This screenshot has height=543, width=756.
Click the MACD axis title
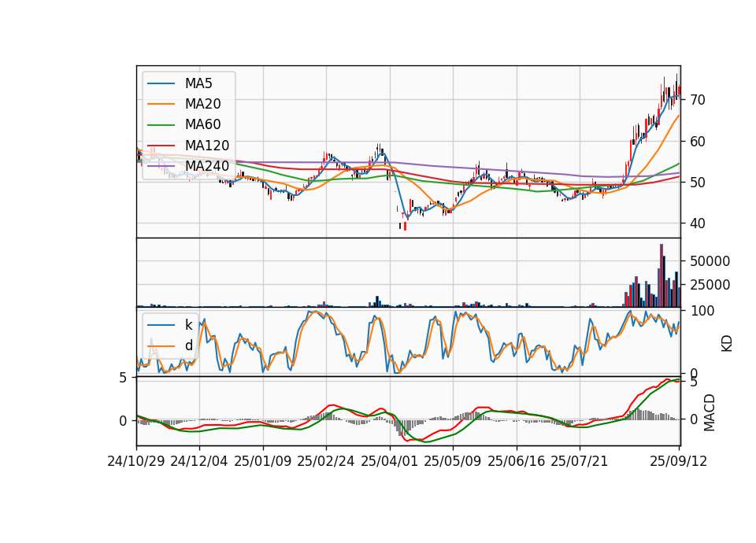[x=709, y=412]
